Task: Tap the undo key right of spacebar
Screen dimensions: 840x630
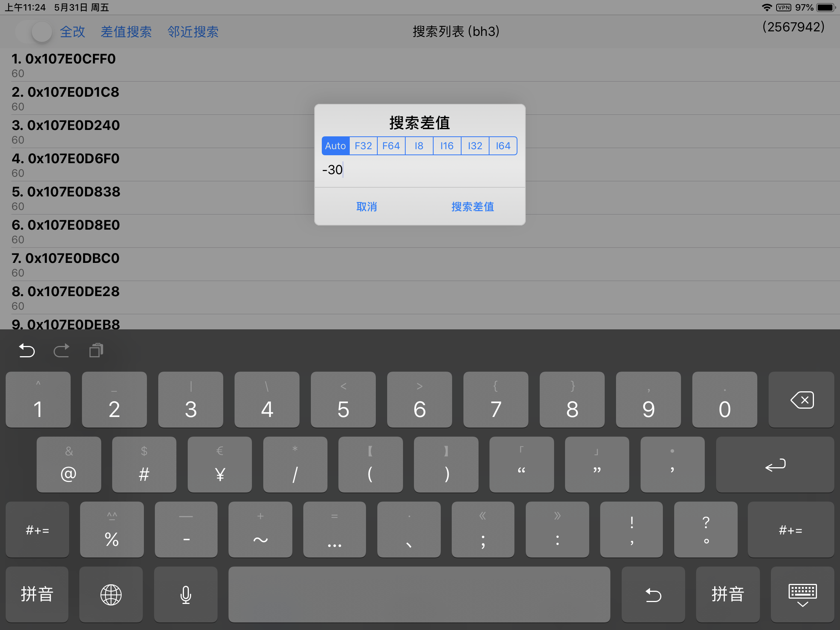Action: [653, 594]
